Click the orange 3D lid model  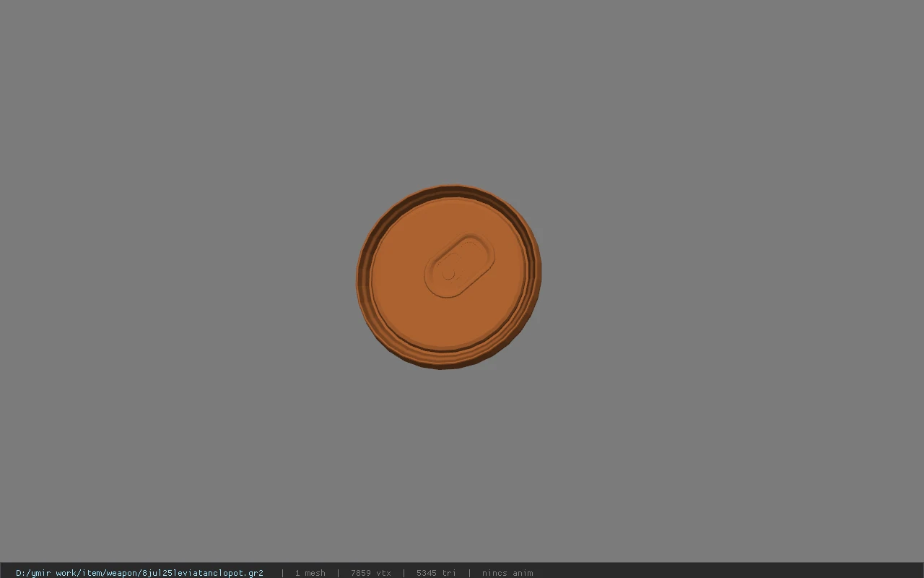point(448,277)
